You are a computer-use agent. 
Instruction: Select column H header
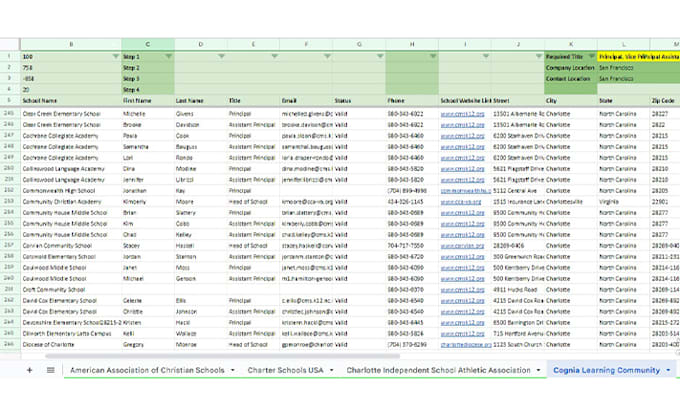click(412, 44)
